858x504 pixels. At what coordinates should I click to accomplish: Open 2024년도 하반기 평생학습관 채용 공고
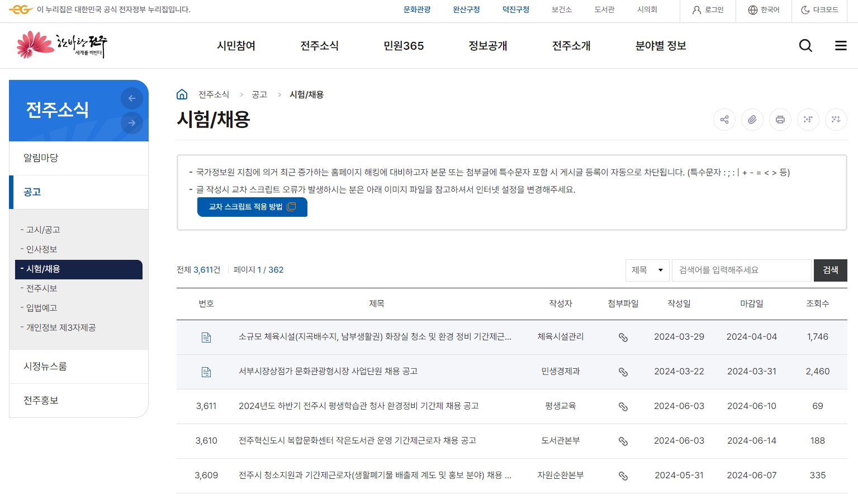pyautogui.click(x=358, y=406)
